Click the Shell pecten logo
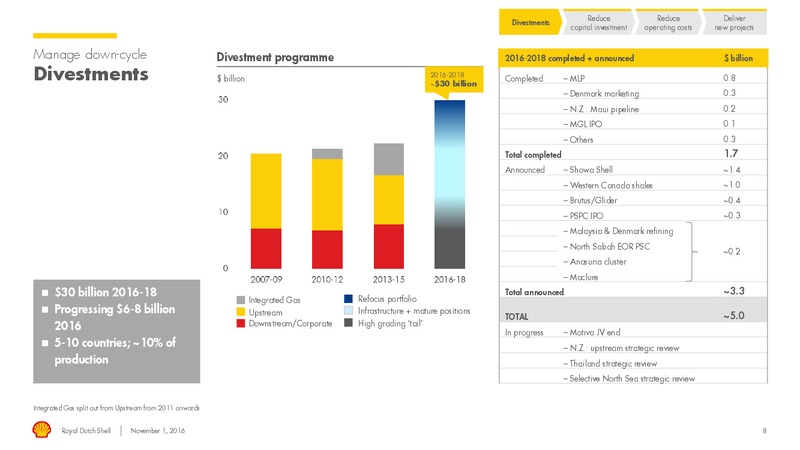800x450 pixels. coord(41,430)
